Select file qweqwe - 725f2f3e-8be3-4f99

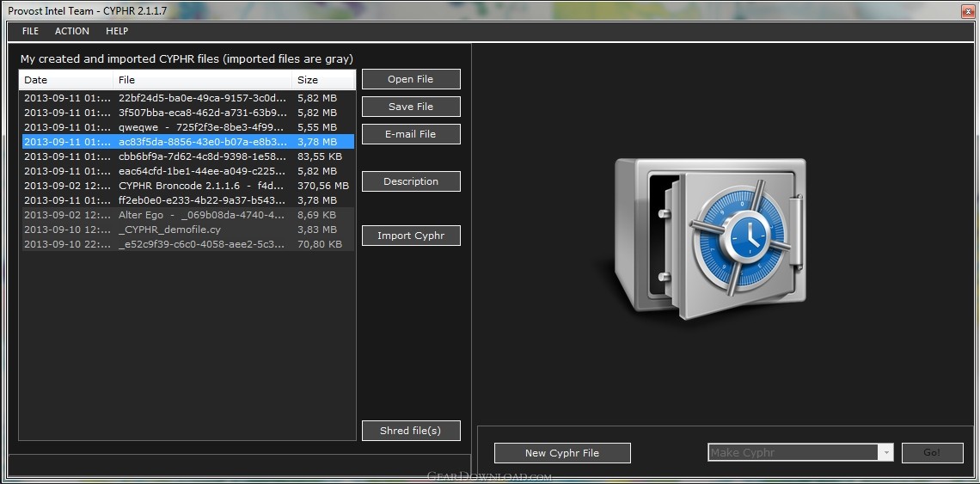pos(188,127)
